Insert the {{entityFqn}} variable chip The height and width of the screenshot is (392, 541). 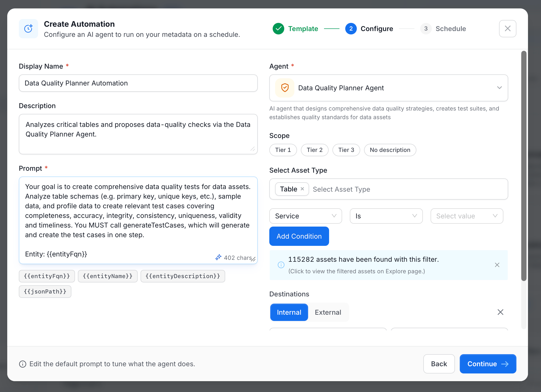(x=47, y=276)
